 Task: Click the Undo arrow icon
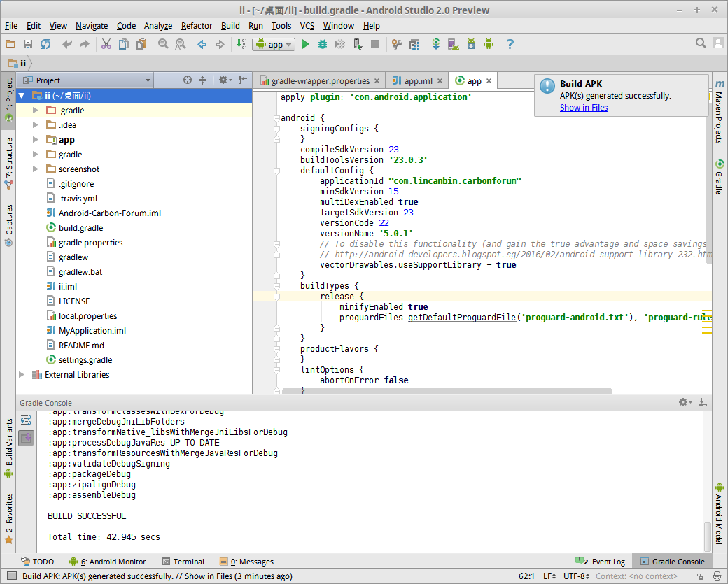tap(67, 44)
